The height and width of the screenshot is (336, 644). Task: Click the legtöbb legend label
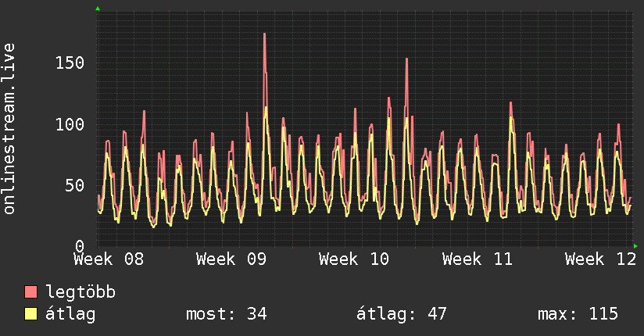80,292
